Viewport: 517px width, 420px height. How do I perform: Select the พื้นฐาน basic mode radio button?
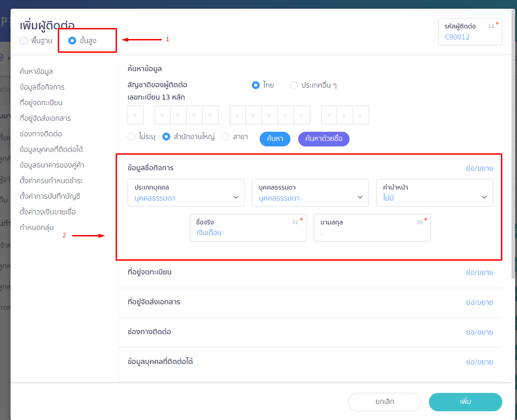[24, 41]
